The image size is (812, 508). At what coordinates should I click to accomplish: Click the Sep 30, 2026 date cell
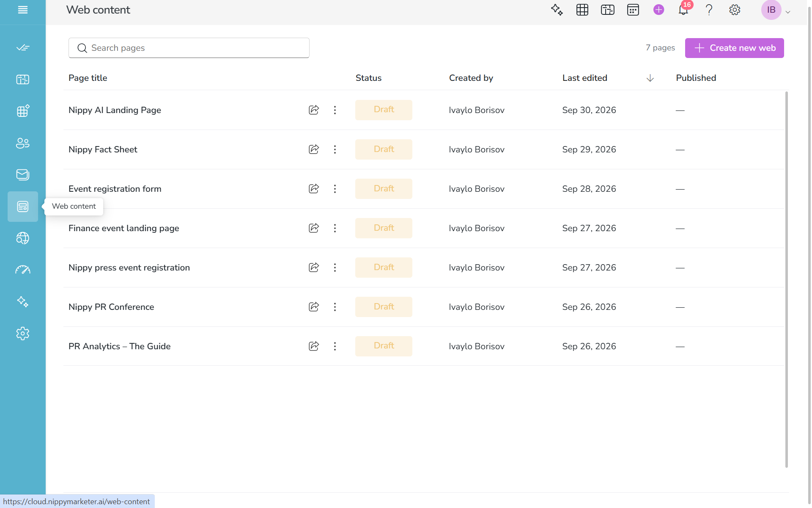click(x=589, y=110)
